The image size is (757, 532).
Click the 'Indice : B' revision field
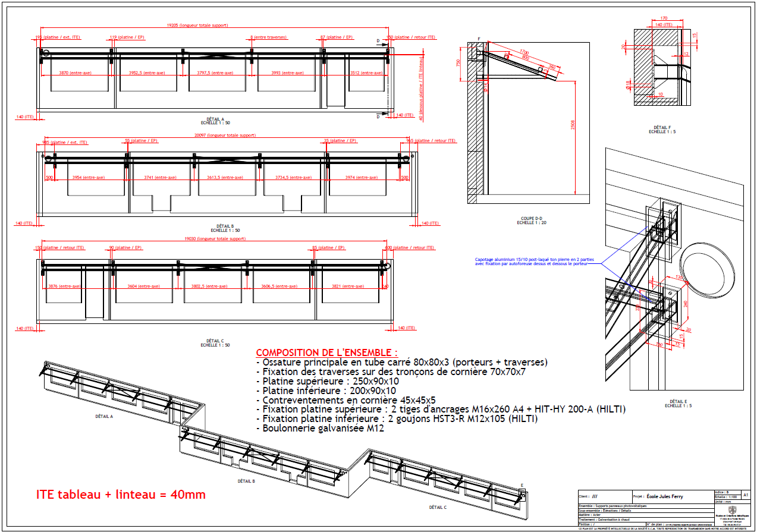click(721, 492)
